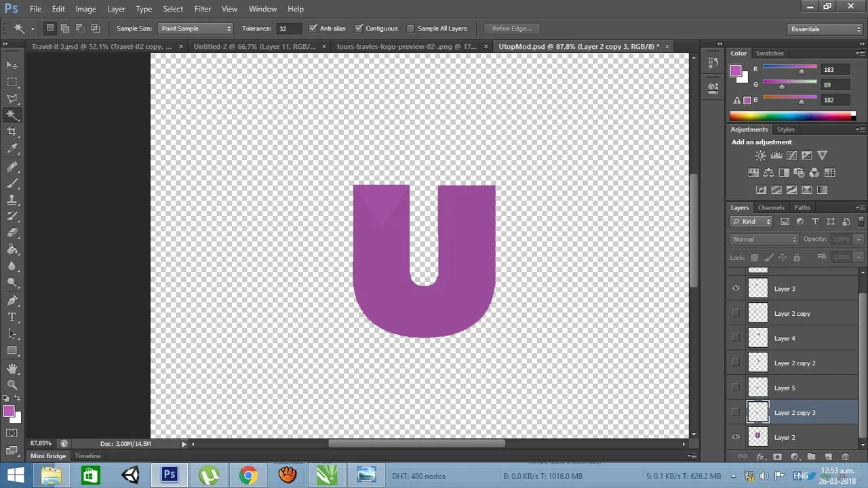Open the tool preset picker arrow
Image resolution: width=868 pixels, height=488 pixels.
click(32, 29)
